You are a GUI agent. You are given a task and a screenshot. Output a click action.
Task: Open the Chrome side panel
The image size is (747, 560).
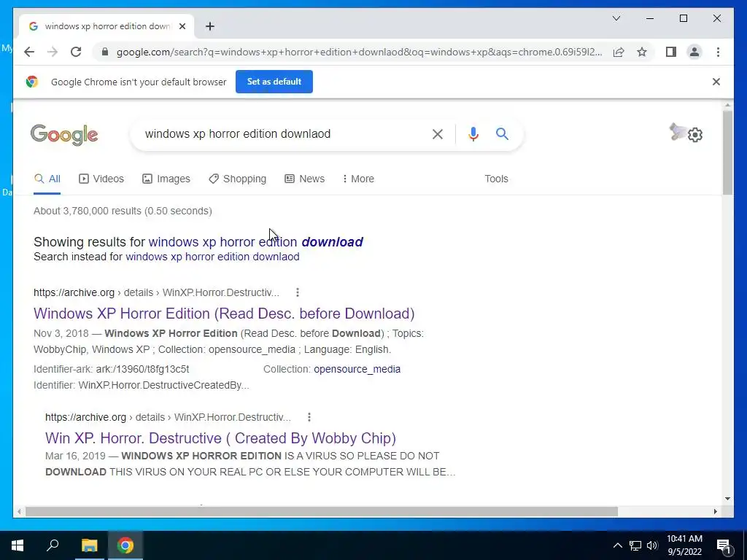click(x=671, y=52)
